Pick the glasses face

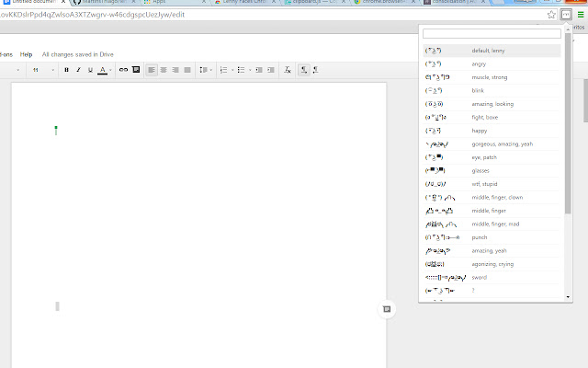click(x=492, y=170)
